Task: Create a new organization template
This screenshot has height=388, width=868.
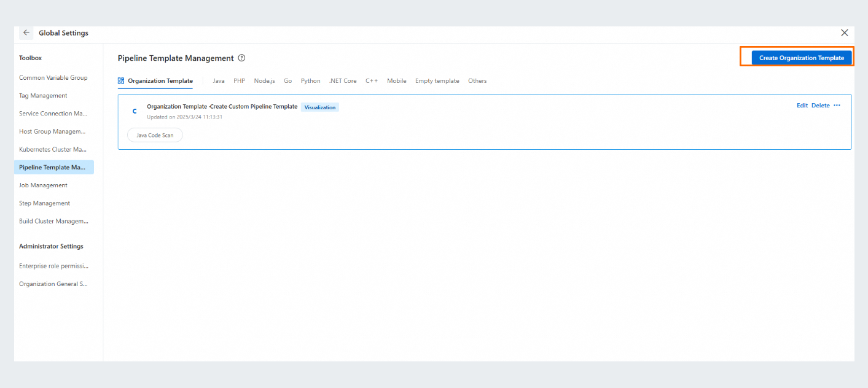Action: point(802,58)
